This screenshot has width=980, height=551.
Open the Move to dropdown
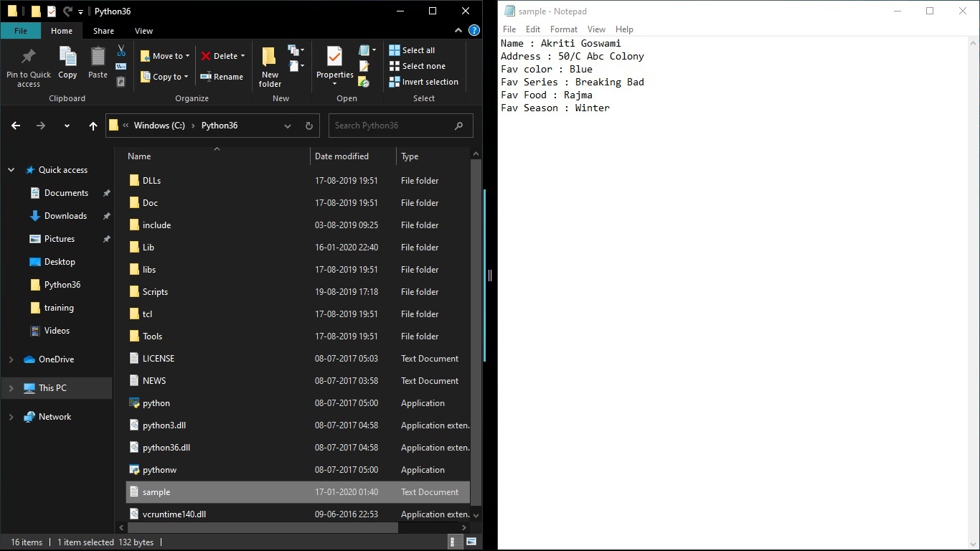tap(166, 56)
